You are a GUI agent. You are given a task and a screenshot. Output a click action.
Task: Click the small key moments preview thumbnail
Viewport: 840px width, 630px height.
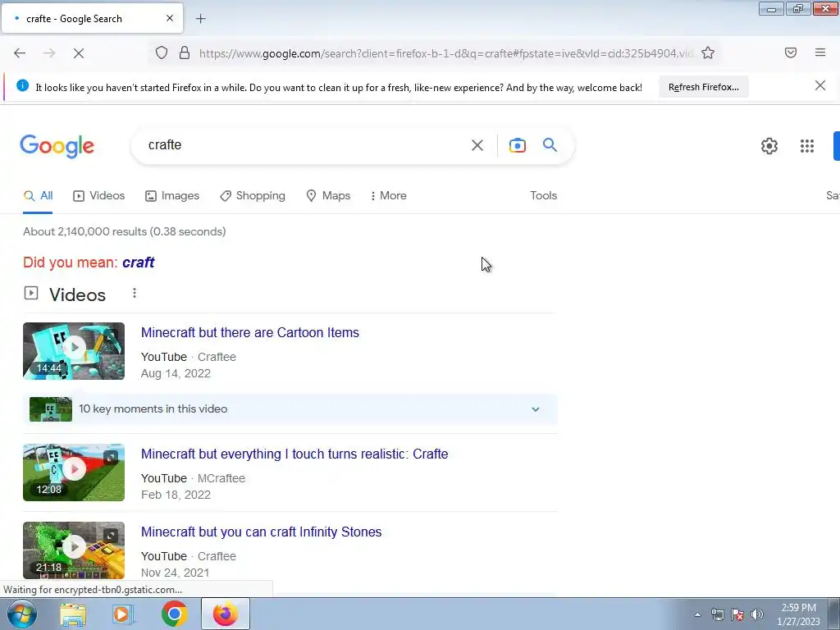50,409
